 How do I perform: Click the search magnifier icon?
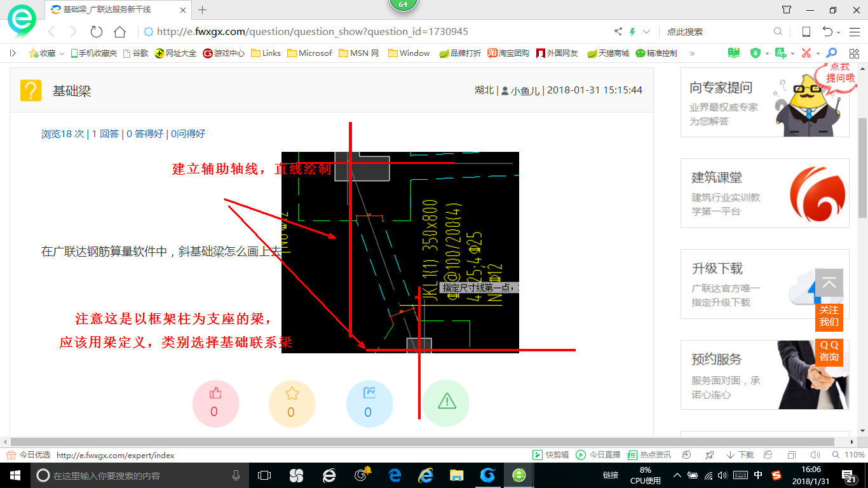[x=778, y=32]
